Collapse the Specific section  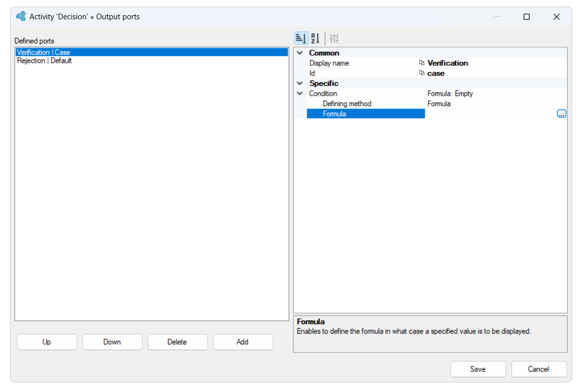pos(300,83)
